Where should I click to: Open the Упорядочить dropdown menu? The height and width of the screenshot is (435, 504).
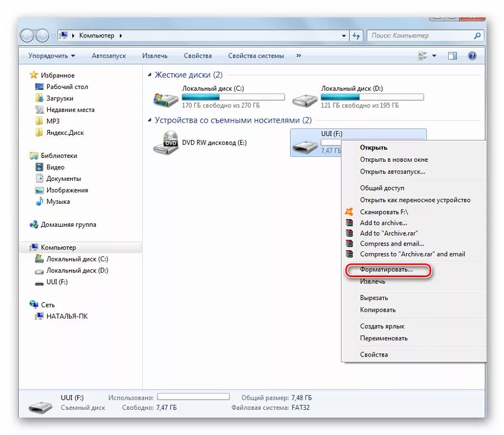52,56
